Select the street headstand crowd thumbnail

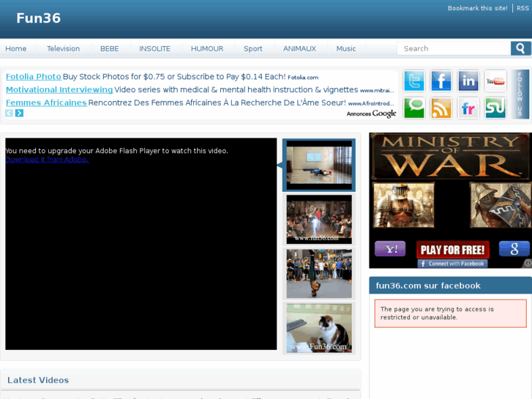[319, 274]
